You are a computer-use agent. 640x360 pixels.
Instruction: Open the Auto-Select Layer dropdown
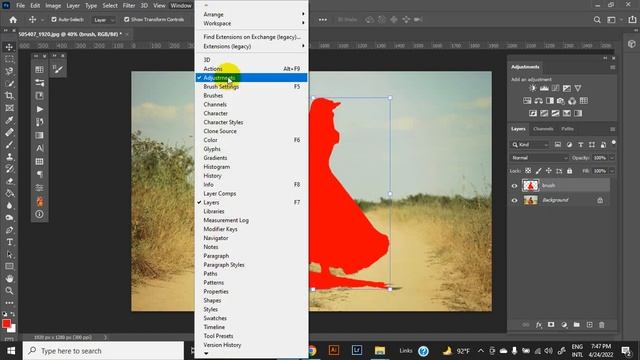pos(103,20)
